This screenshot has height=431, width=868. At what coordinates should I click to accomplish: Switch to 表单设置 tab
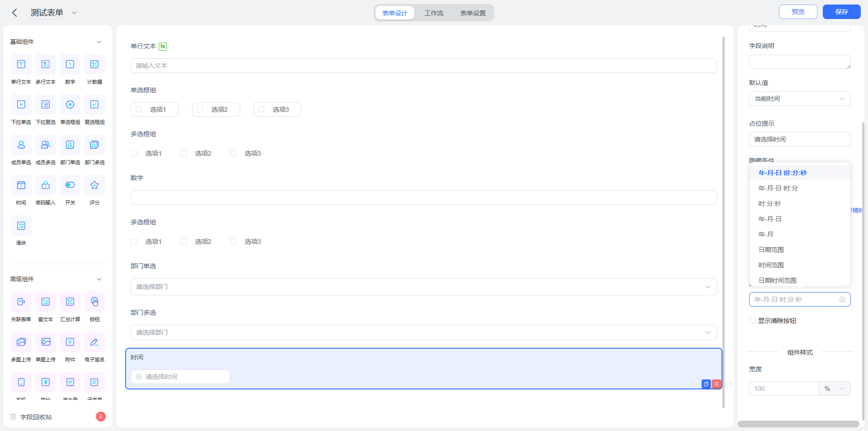[473, 13]
